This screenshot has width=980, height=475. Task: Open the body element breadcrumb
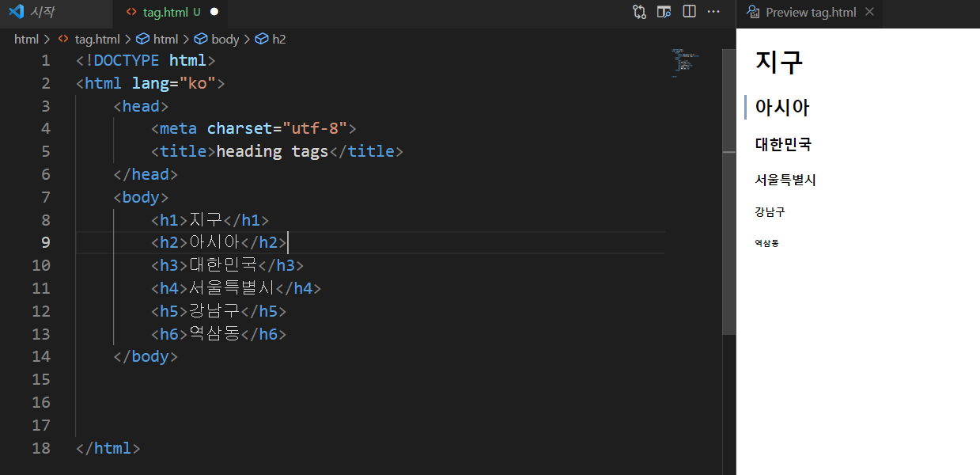[x=217, y=39]
